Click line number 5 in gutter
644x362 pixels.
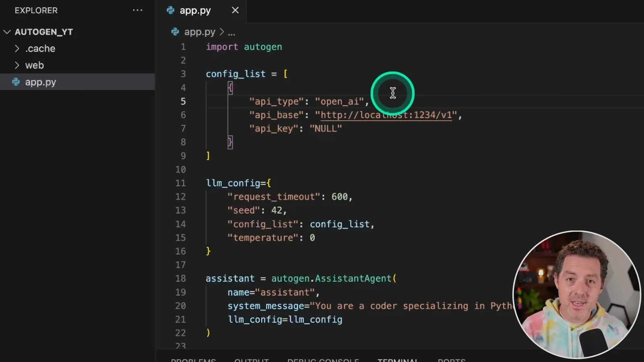click(183, 101)
